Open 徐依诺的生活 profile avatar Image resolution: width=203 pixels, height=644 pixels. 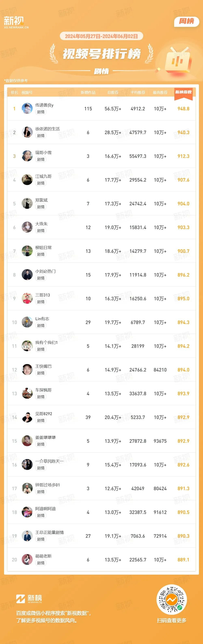(x=27, y=132)
